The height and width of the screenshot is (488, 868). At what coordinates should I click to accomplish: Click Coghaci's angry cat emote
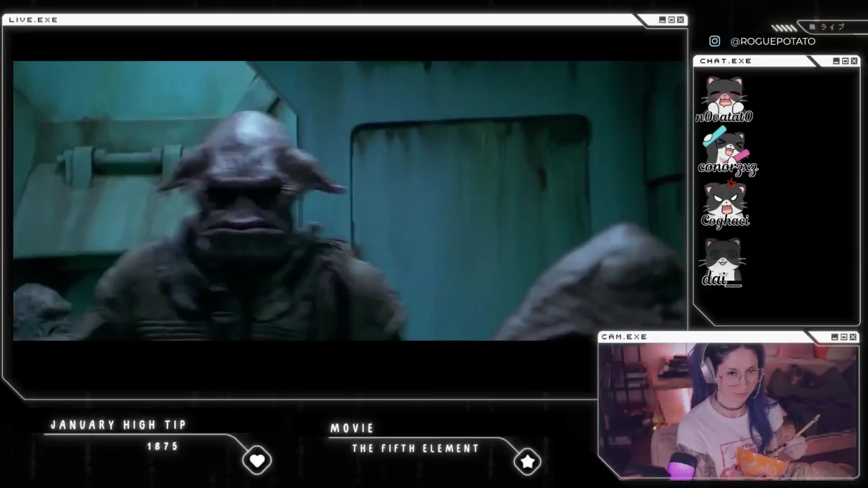[726, 197]
